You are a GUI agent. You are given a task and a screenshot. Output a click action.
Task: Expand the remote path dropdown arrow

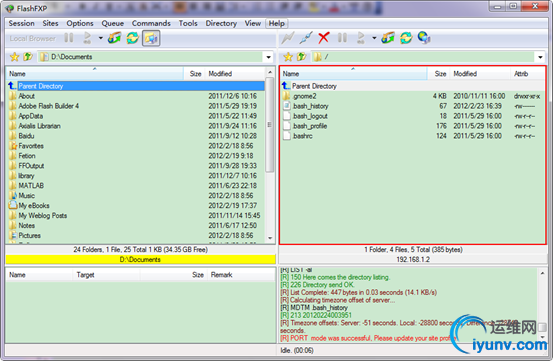[x=540, y=57]
